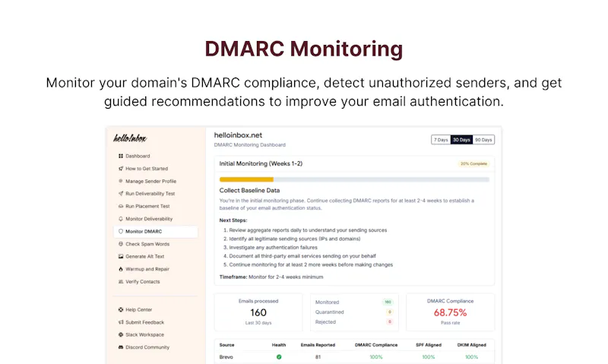The image size is (608, 364).
Task: Click the DKIM Aligned column header
Action: [471, 345]
